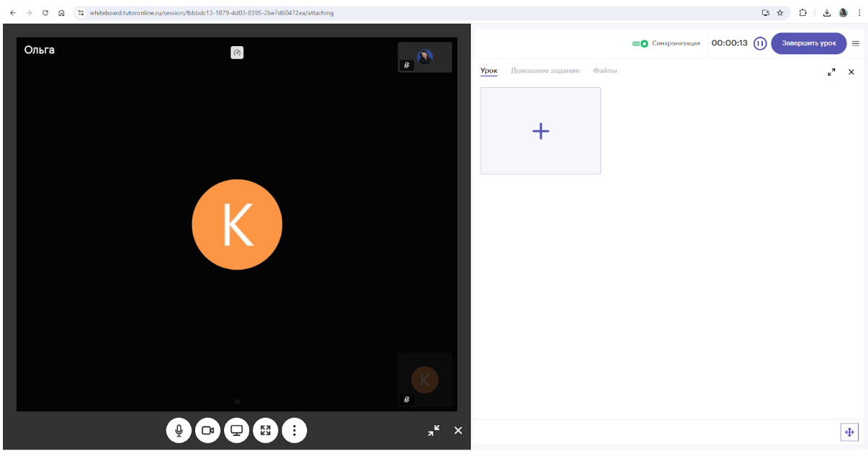This screenshot has width=868, height=456.
Task: Close the lesson materials panel
Action: point(851,72)
